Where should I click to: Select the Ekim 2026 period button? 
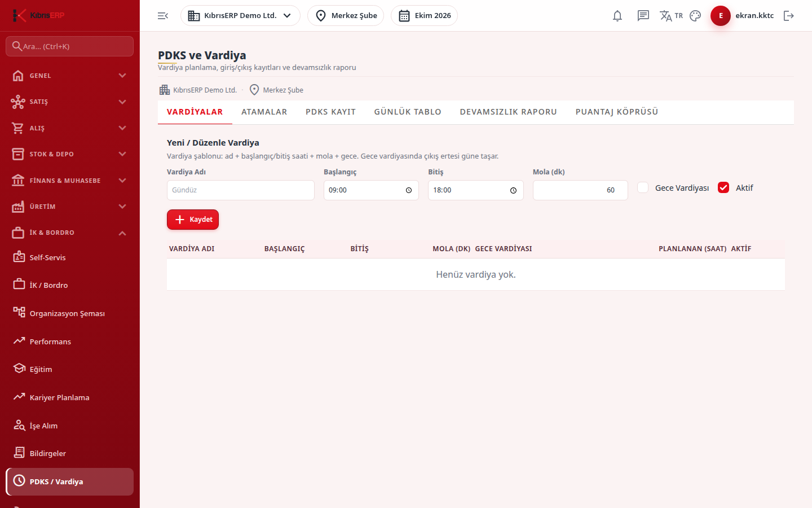pos(424,16)
